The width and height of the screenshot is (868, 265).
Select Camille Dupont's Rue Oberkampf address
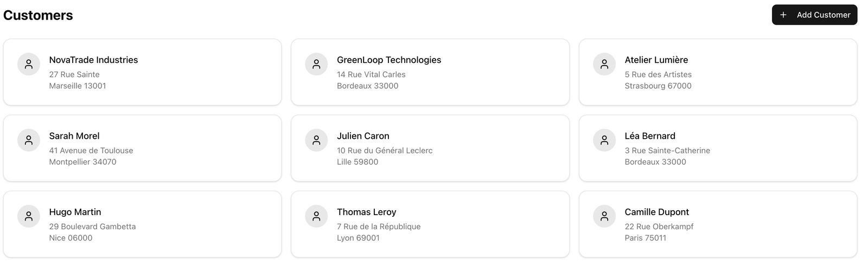(x=659, y=227)
